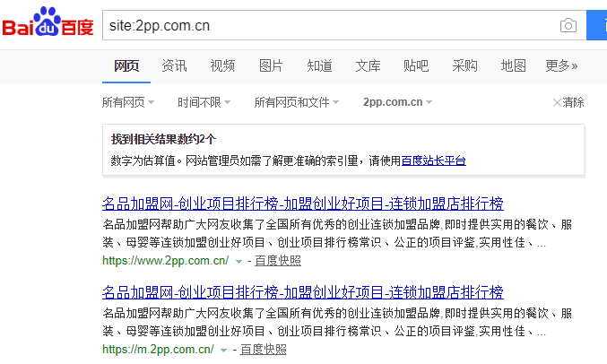This screenshot has width=607, height=364.
Task: Clear filters with the 清除 button
Action: pyautogui.click(x=568, y=102)
